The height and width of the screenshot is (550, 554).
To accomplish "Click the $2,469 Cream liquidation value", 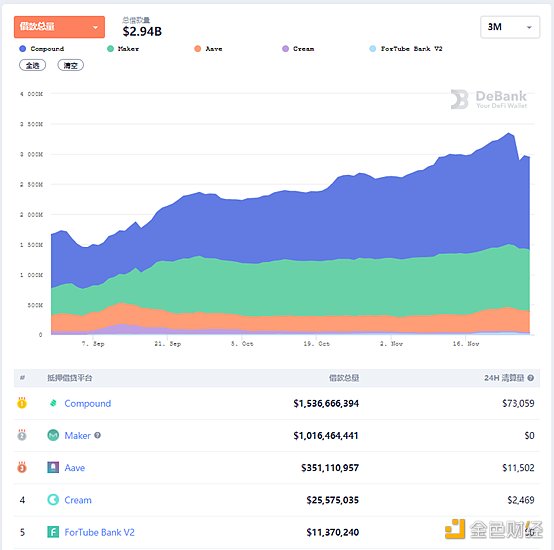I will click(520, 500).
